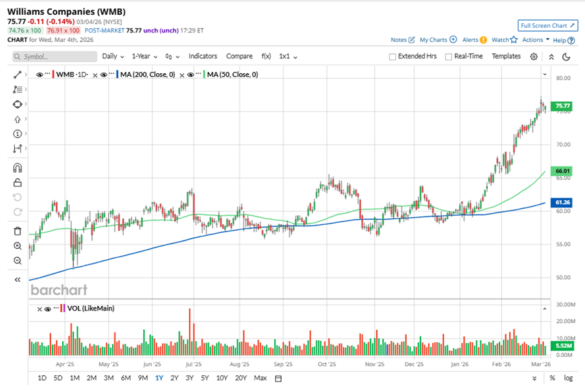This screenshot has width=585, height=392.
Task: Open Help question mark icon
Action: click(571, 40)
